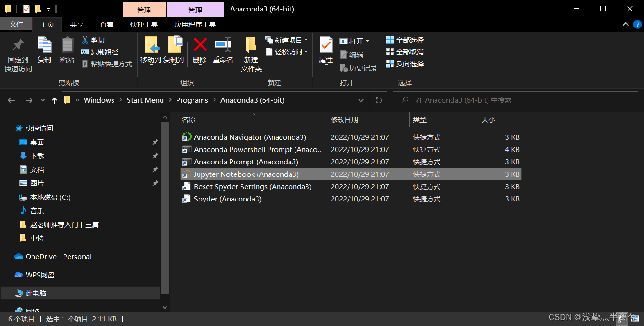Click Programs in the address path
The height and width of the screenshot is (326, 644).
click(x=192, y=100)
